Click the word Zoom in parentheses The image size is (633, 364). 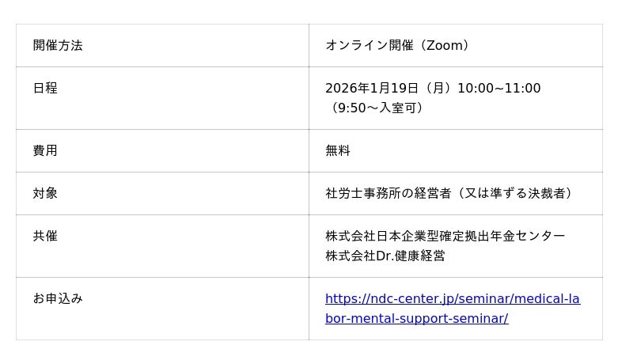443,46
